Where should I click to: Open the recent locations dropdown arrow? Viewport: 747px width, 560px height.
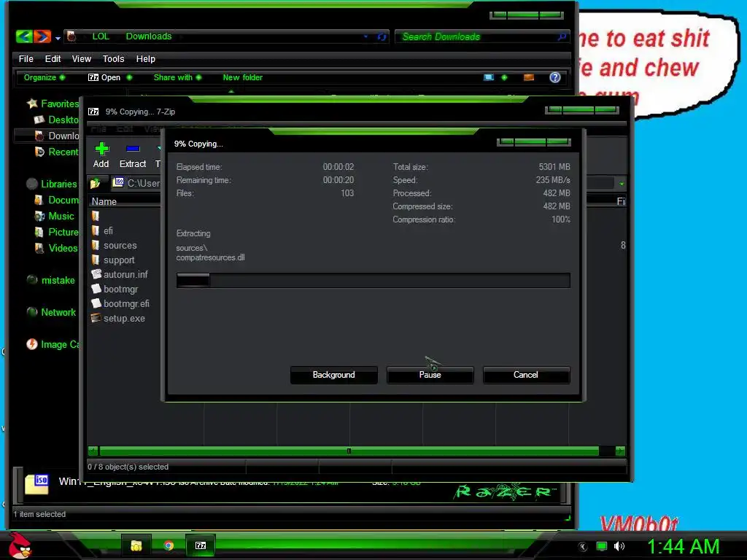tap(58, 38)
